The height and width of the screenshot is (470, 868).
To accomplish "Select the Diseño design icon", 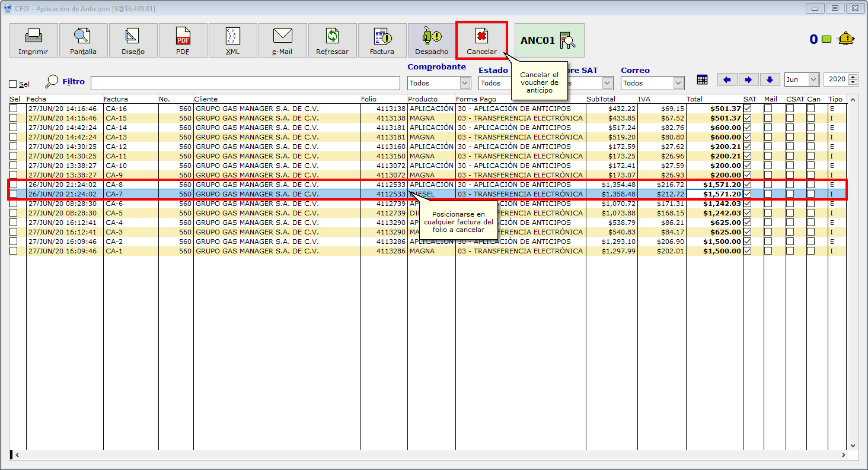I will [133, 36].
